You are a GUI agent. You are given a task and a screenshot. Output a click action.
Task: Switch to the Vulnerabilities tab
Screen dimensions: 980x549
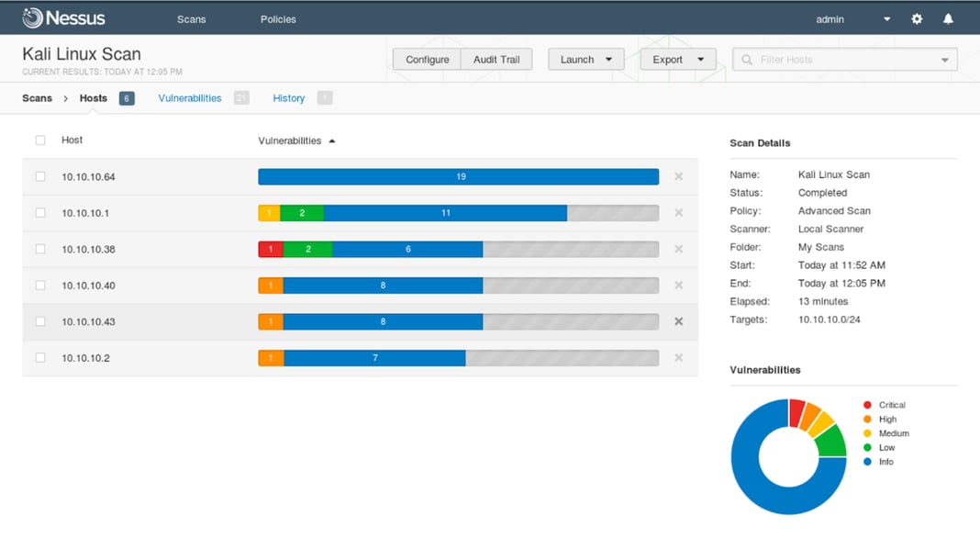tap(189, 98)
